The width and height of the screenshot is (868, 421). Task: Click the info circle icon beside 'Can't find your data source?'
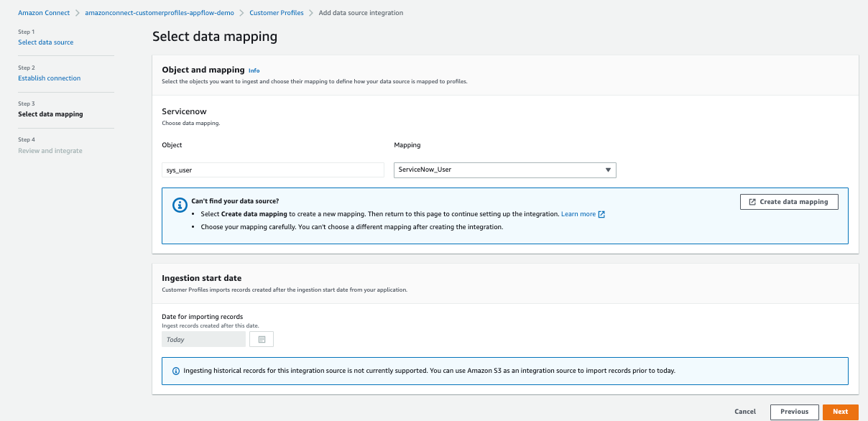[x=180, y=205]
